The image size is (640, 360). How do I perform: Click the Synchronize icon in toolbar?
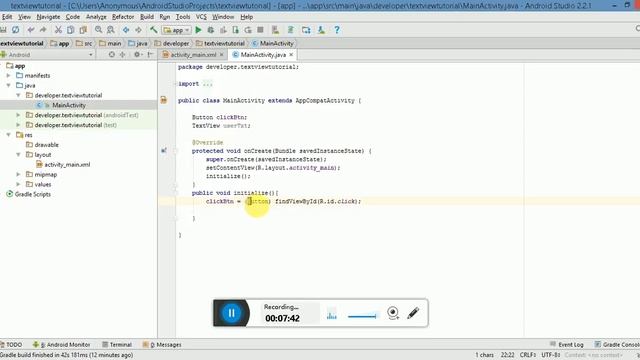(16, 30)
